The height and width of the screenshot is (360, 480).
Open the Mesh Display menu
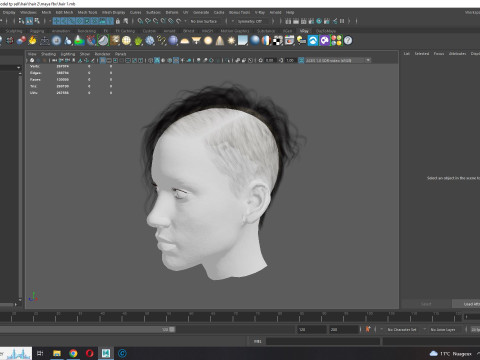pyautogui.click(x=113, y=12)
